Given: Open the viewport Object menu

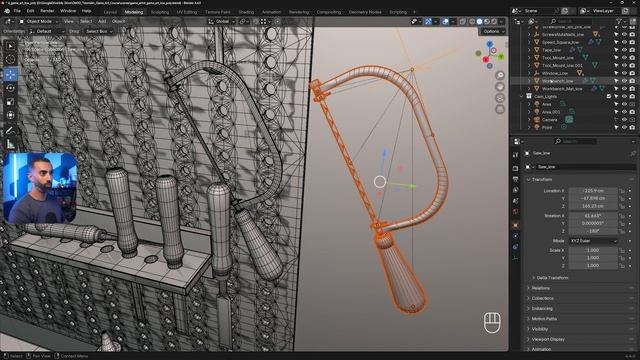Looking at the screenshot, I should 119,21.
